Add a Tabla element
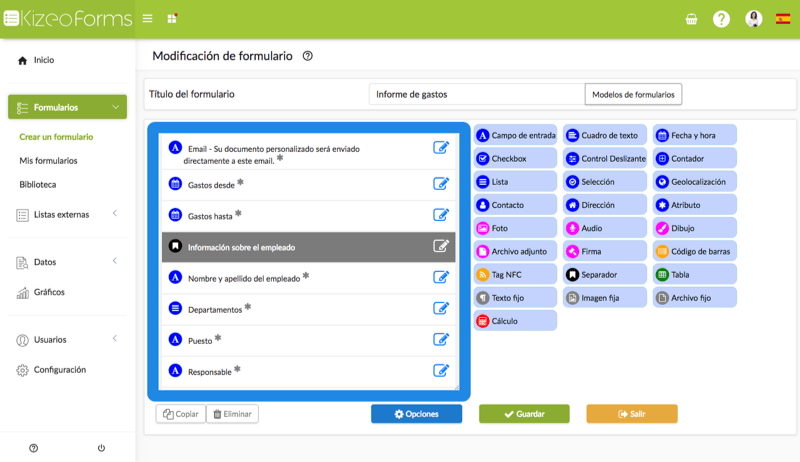The height and width of the screenshot is (462, 800). (x=695, y=274)
